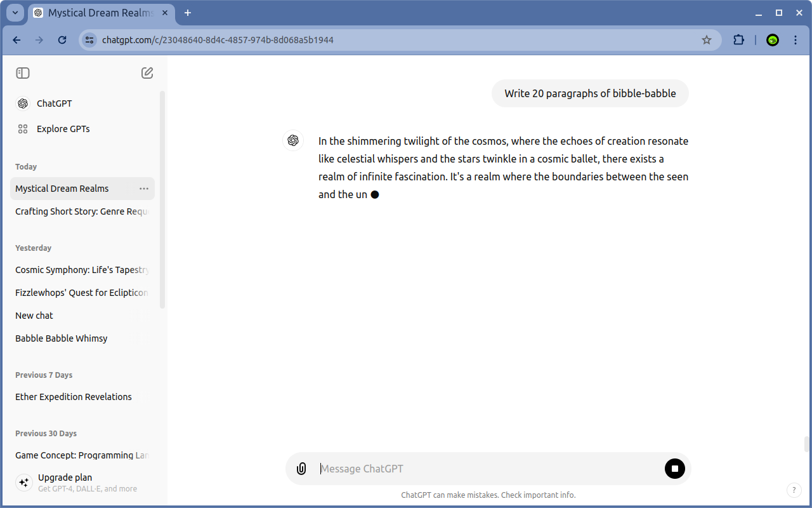Click the Previous 30 Days heading
812x508 pixels.
pos(46,434)
